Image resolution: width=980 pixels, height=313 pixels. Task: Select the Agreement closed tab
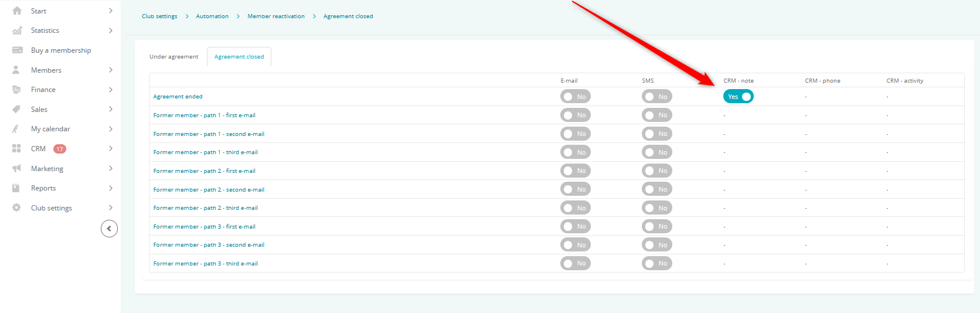tap(239, 57)
